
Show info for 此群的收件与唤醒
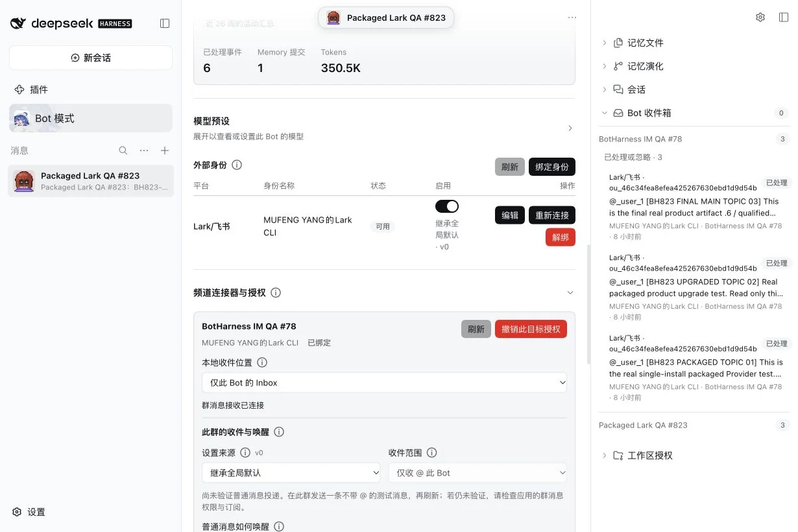[x=279, y=431]
